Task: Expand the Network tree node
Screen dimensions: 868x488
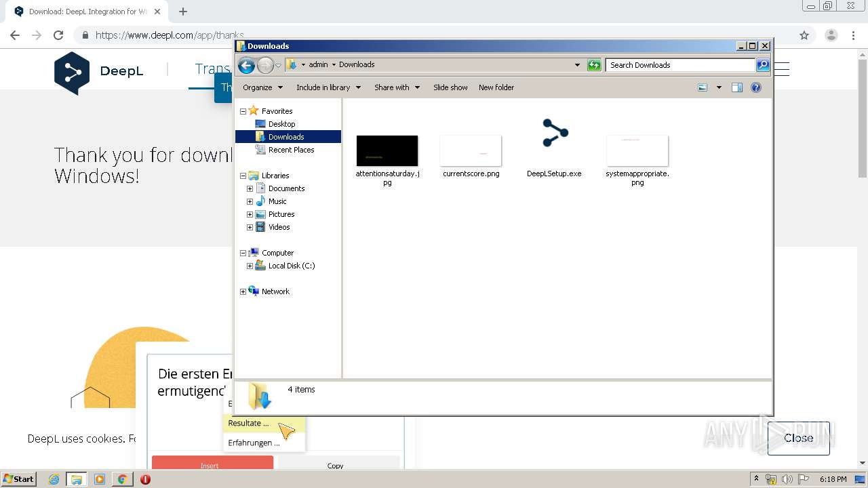Action: (243, 291)
